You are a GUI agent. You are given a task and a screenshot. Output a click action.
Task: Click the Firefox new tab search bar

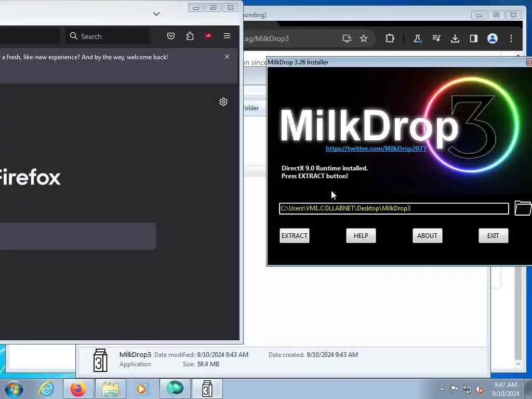[x=78, y=236]
